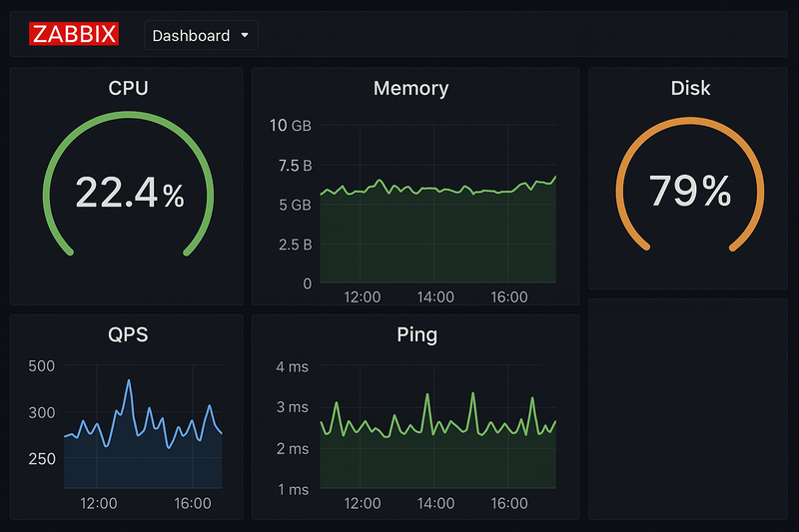Screen dimensions: 799x532
Task: Select the Ping panel title
Action: 416,334
